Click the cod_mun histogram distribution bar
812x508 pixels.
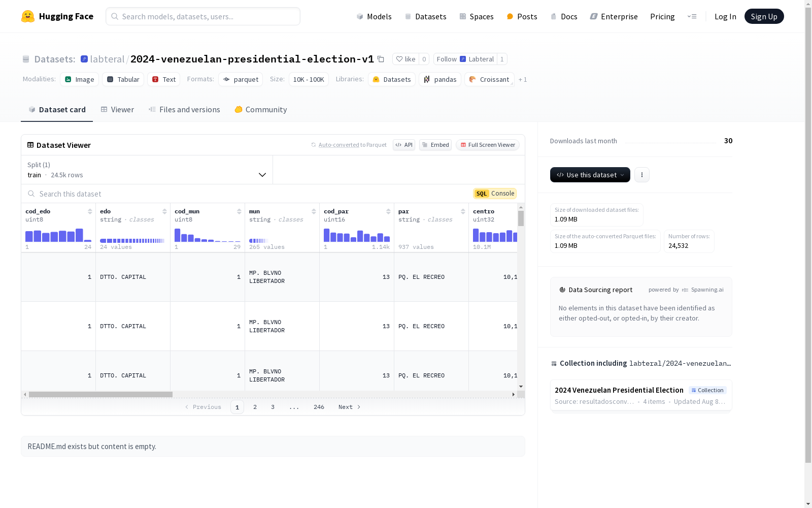[x=208, y=235]
